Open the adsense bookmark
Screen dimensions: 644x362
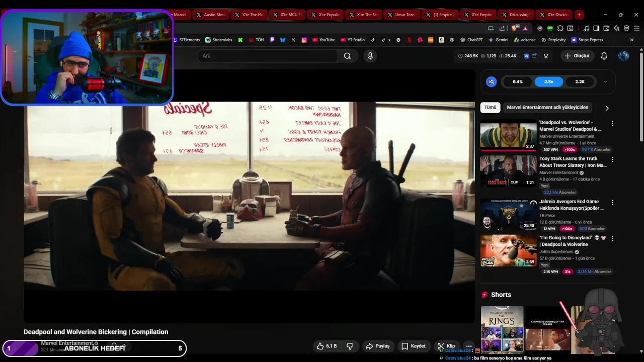tap(524, 40)
